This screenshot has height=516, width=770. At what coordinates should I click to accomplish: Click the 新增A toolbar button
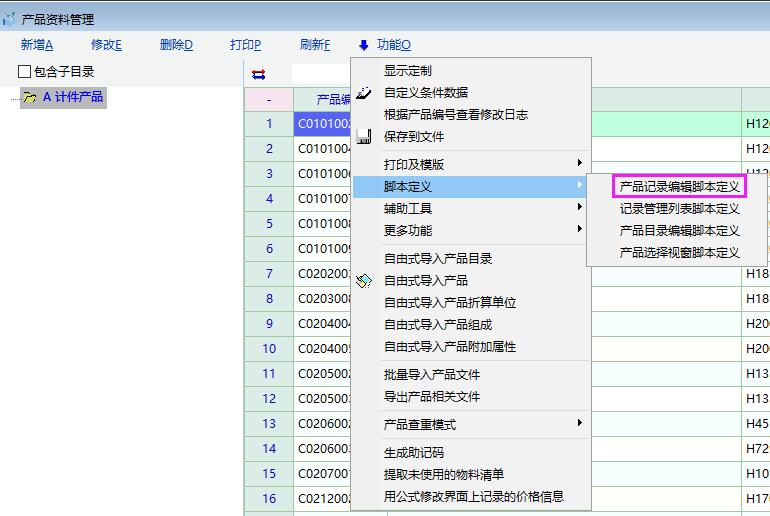[37, 45]
